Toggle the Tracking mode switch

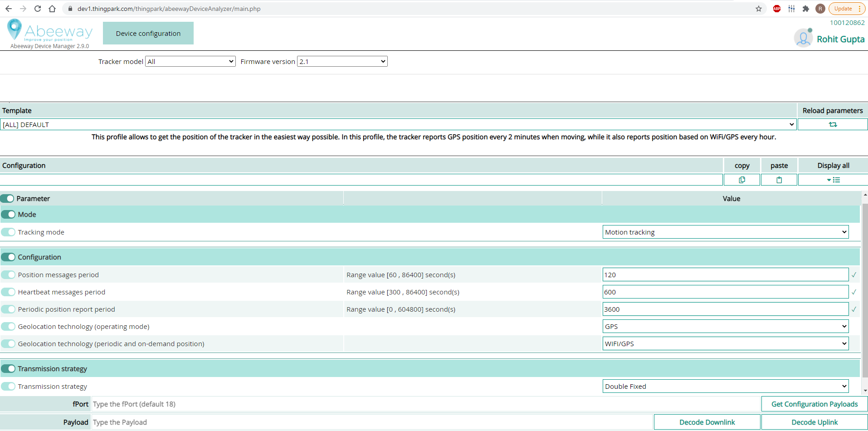coord(8,232)
